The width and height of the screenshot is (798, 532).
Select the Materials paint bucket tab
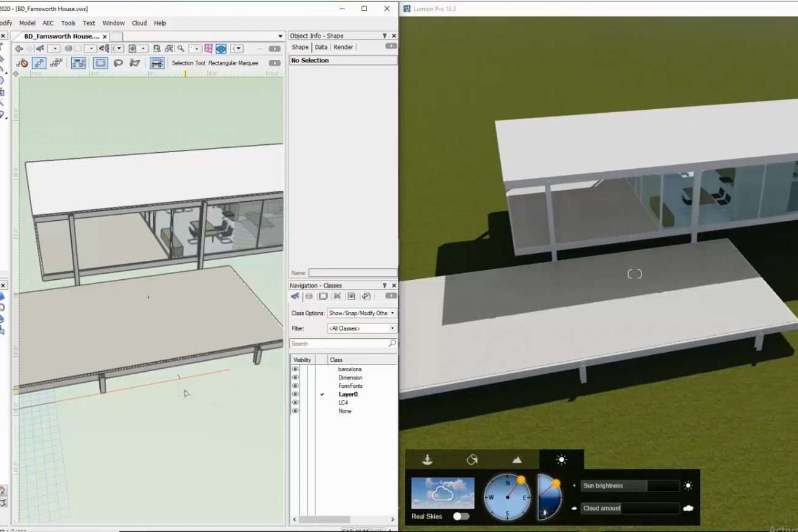472,460
